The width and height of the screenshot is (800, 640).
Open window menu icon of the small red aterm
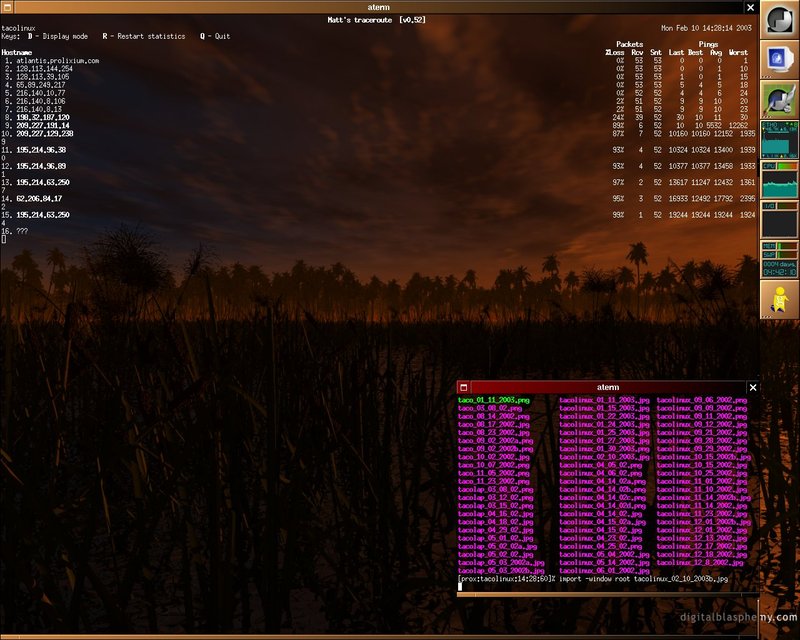click(463, 387)
